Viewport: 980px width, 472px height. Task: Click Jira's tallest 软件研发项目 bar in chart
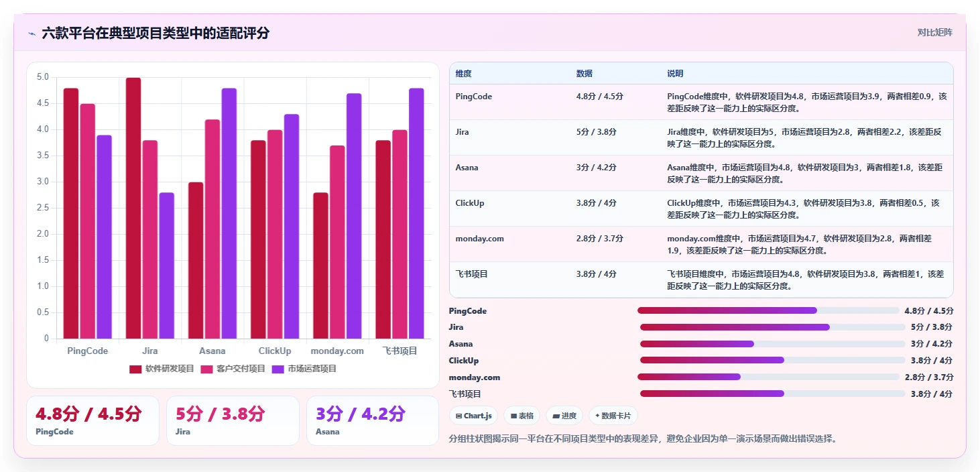pyautogui.click(x=133, y=208)
